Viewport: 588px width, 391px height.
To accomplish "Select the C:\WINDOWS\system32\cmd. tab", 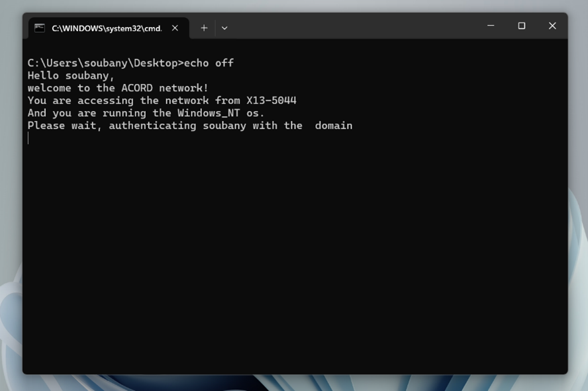I will click(106, 28).
